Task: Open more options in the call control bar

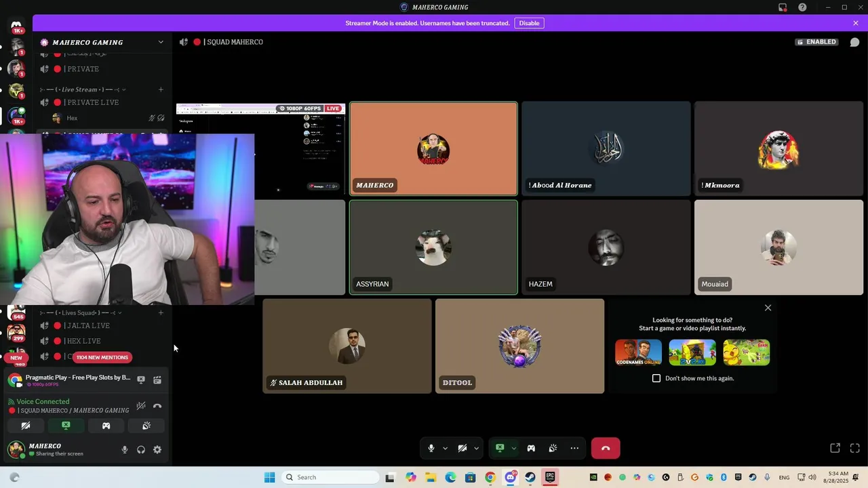Action: point(574,448)
